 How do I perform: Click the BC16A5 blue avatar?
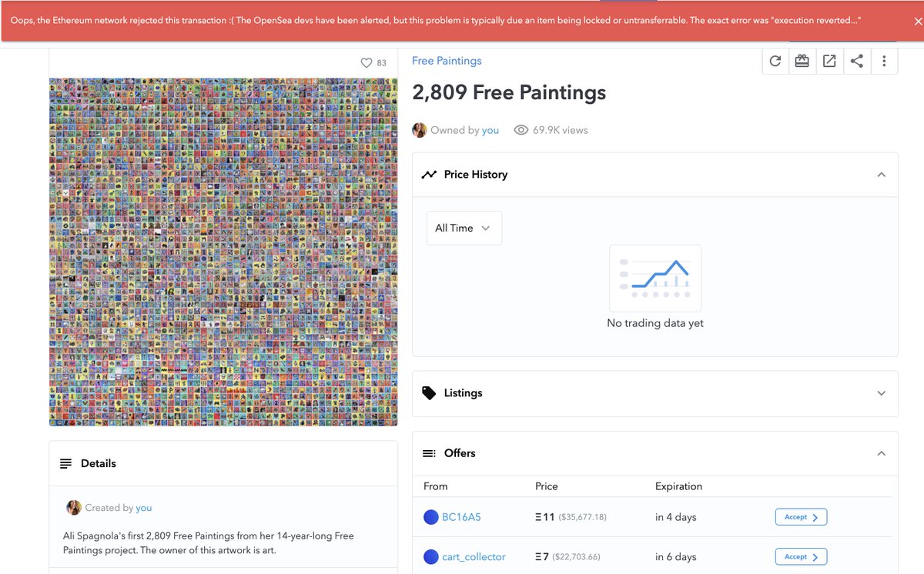(x=431, y=517)
